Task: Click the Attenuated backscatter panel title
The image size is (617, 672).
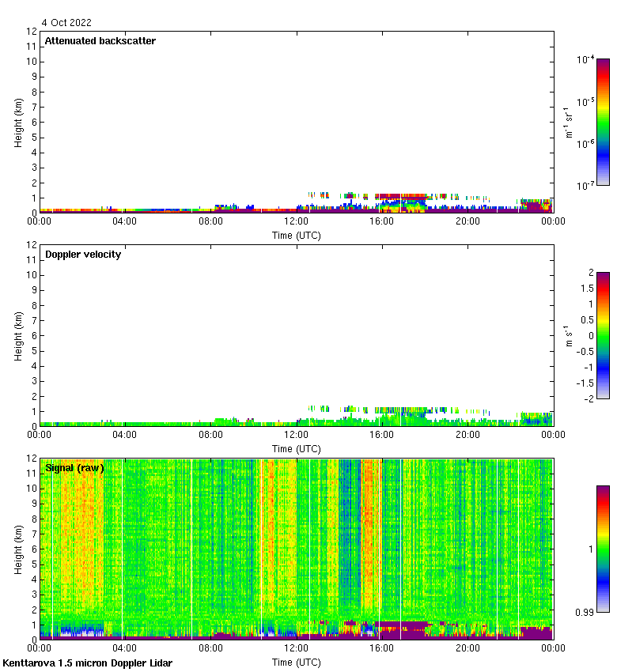Action: pyautogui.click(x=100, y=41)
